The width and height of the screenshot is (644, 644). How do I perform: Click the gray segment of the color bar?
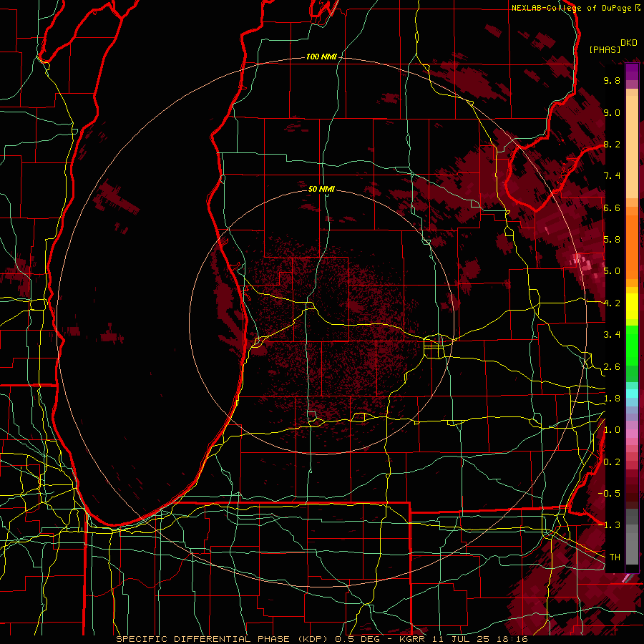[x=632, y=538]
